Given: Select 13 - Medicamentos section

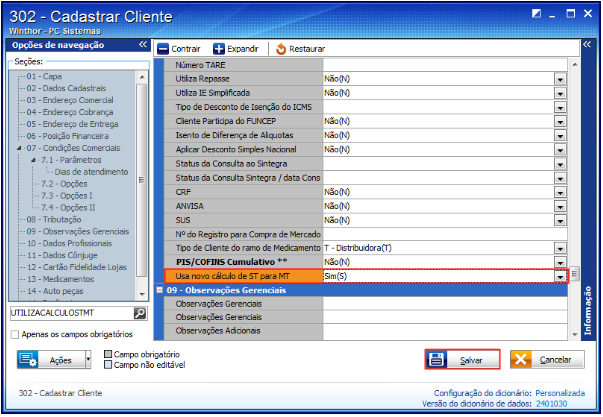Looking at the screenshot, I should 60,279.
